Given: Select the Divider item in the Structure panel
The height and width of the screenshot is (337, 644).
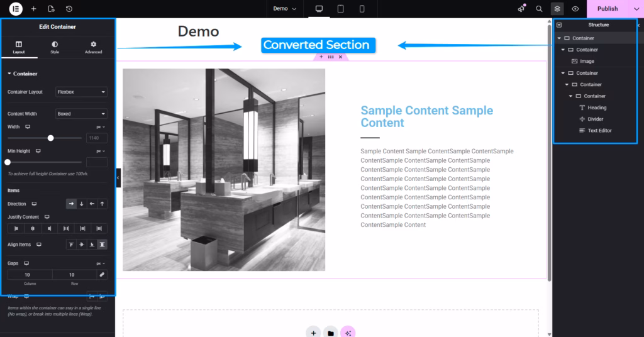Looking at the screenshot, I should tap(595, 119).
